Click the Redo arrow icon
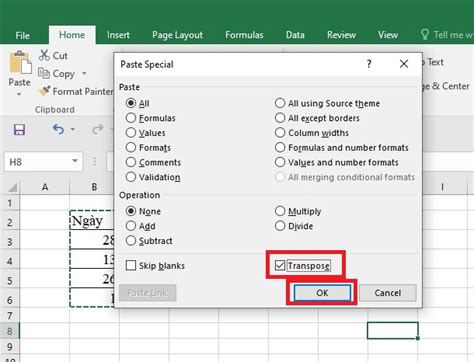The width and height of the screenshot is (474, 362). 98,129
